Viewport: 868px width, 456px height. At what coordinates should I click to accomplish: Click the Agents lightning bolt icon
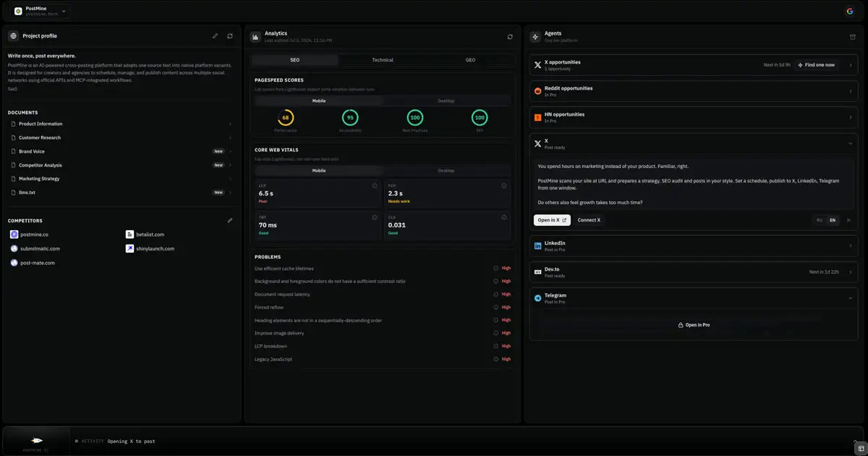coord(535,36)
